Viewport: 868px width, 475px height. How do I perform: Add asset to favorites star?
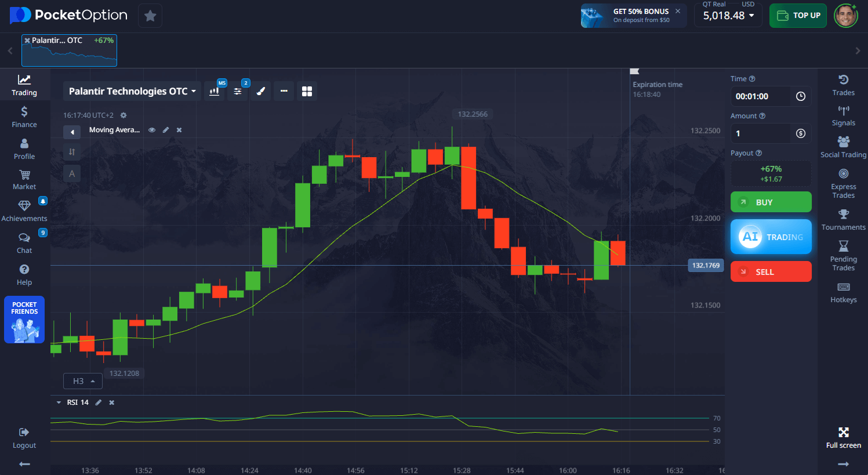[x=150, y=16]
